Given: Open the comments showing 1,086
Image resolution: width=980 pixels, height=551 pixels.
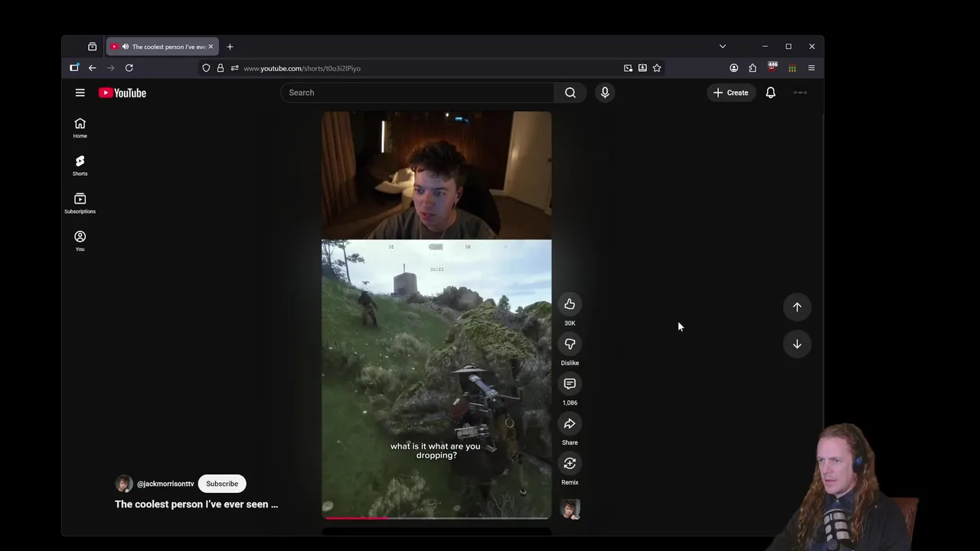Looking at the screenshot, I should tap(570, 384).
